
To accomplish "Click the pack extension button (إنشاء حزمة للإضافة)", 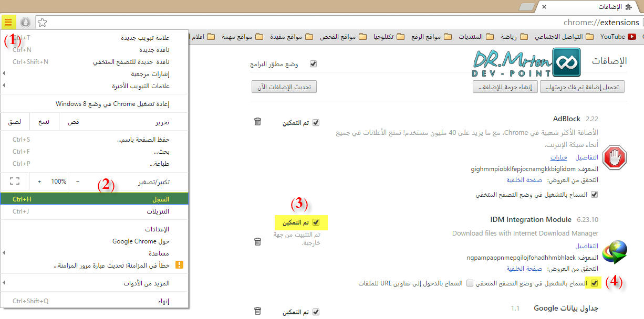I will 505,87.
